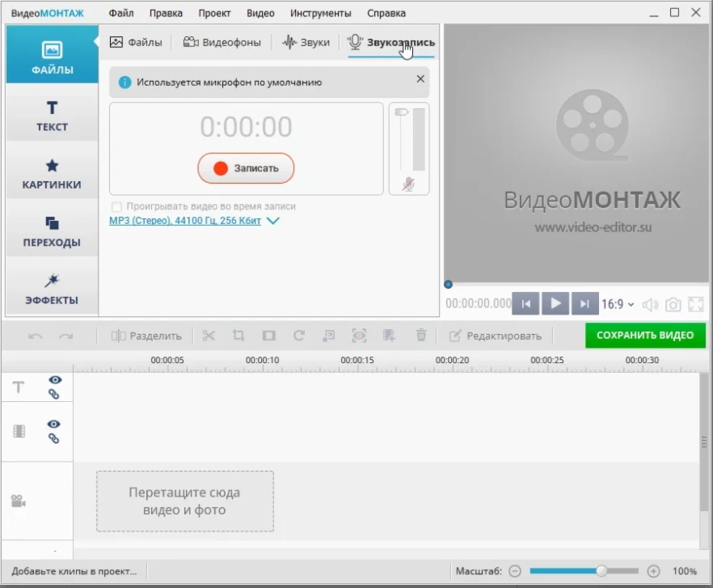Open the Проект menu

(214, 13)
